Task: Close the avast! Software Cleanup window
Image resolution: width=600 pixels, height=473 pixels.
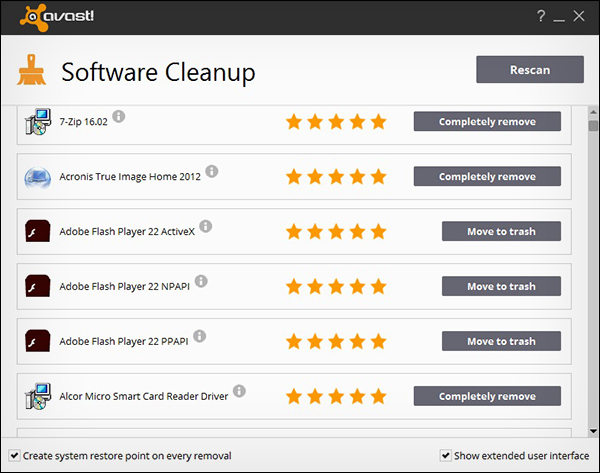Action: pyautogui.click(x=579, y=16)
